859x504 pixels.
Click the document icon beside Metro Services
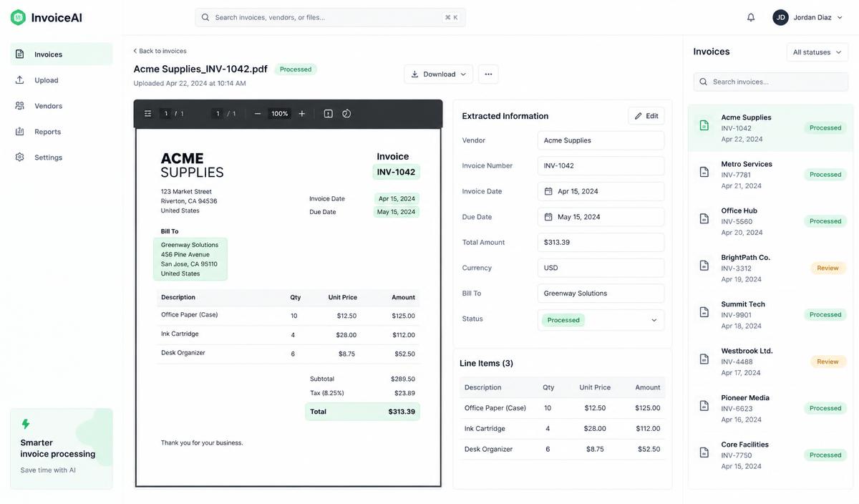point(704,173)
